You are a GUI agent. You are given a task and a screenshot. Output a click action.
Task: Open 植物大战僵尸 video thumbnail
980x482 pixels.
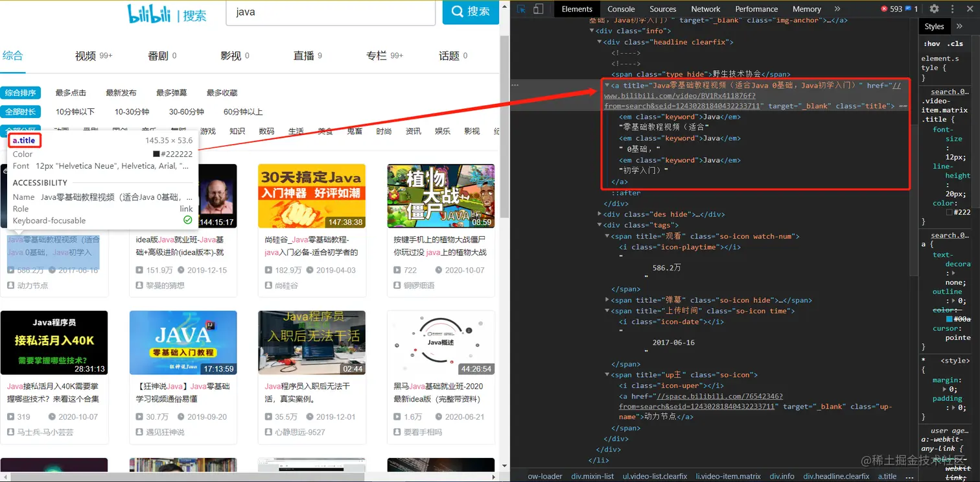point(441,196)
